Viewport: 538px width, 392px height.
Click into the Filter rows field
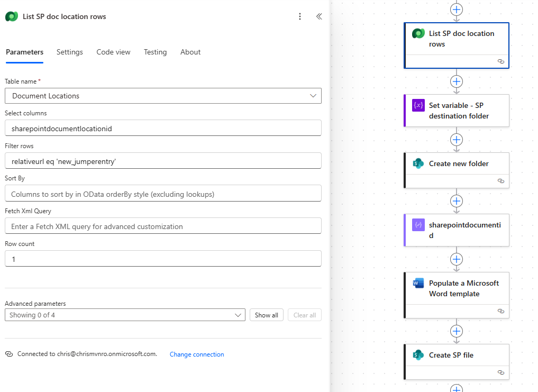point(163,161)
